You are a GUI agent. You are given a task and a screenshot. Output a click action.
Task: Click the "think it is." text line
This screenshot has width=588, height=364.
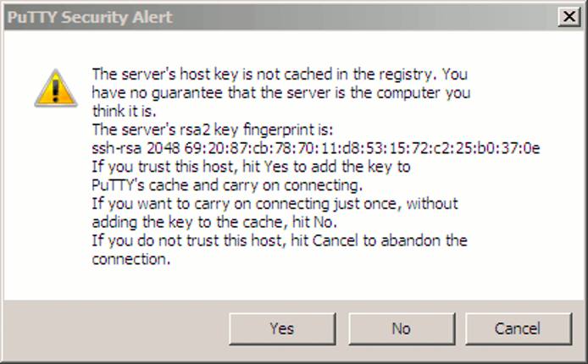[x=127, y=111]
